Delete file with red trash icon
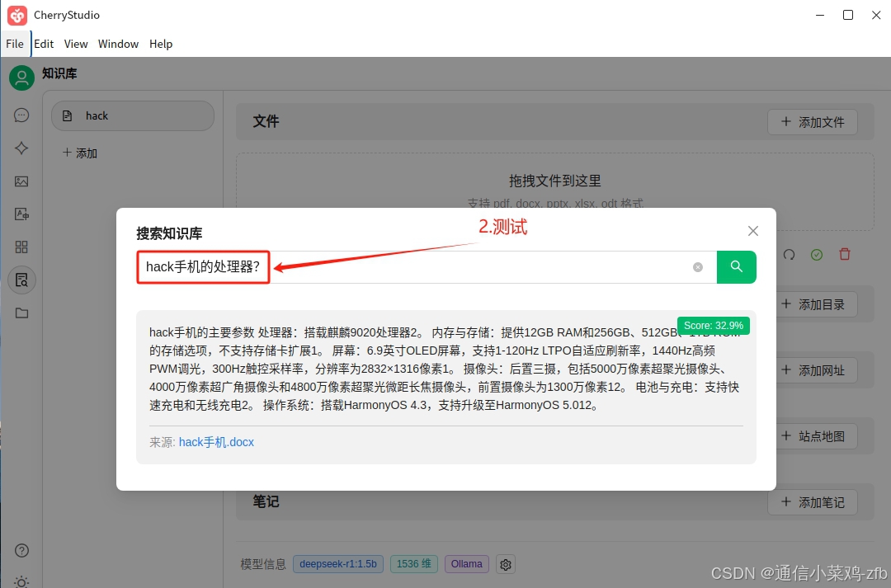The image size is (891, 588). tap(845, 254)
